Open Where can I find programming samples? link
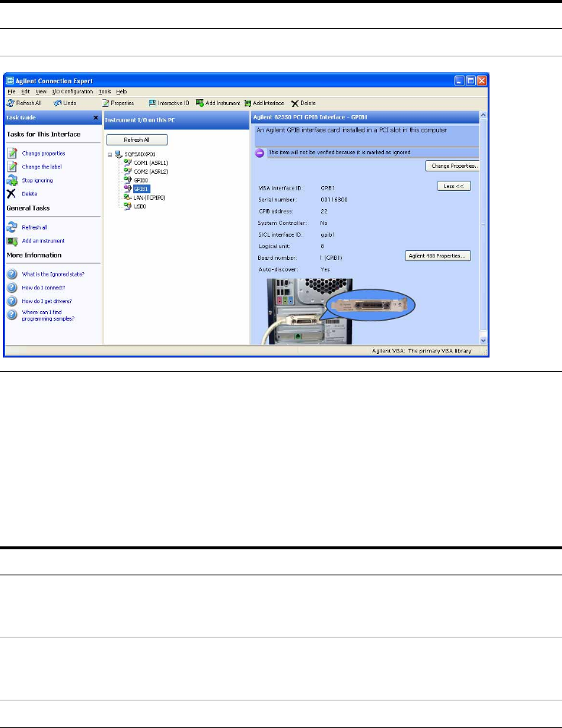562x728 pixels. coord(48,316)
